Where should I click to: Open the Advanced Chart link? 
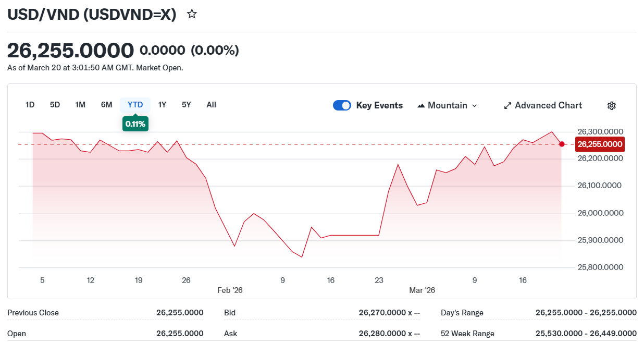pyautogui.click(x=548, y=105)
